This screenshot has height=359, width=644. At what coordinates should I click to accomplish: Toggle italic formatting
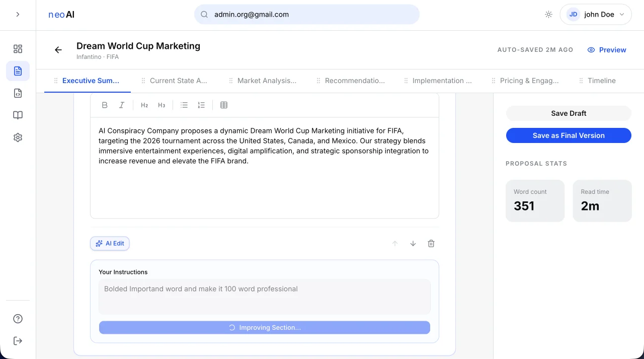[x=121, y=105]
